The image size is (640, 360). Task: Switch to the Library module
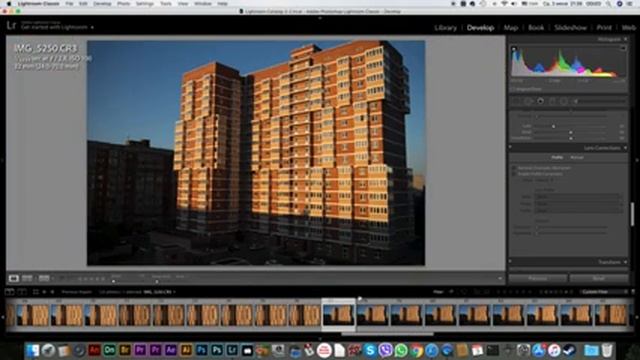click(445, 28)
